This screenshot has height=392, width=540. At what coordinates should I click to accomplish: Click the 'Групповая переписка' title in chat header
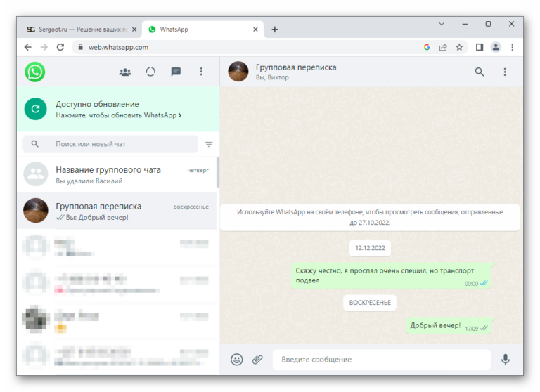(296, 67)
